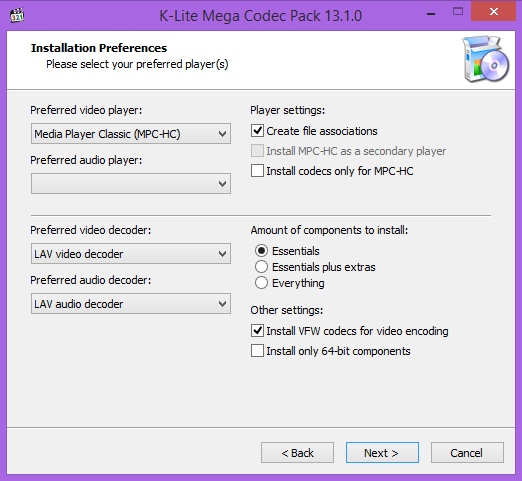Enable Install only 64-bit components
This screenshot has height=481, width=522.
257,351
